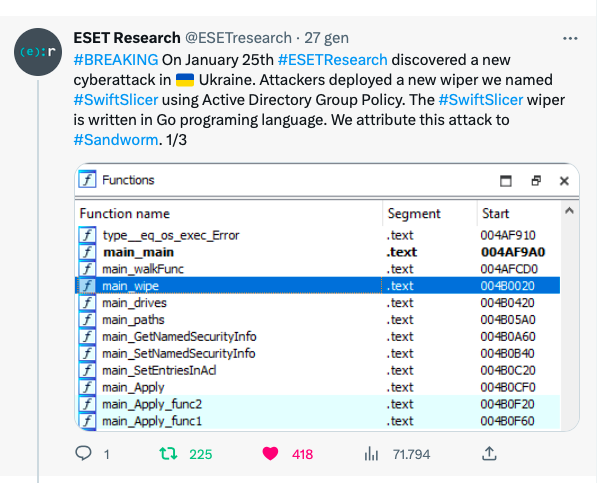Like the ESET Research tweet
This screenshot has width=606, height=483.
(270, 454)
